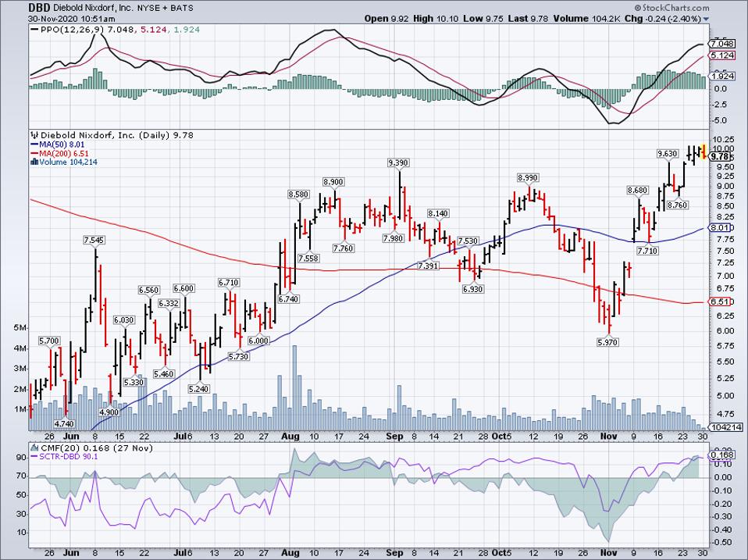The width and height of the screenshot is (748, 560).
Task: Click the 9.78 current price axis tag
Action: click(x=720, y=156)
